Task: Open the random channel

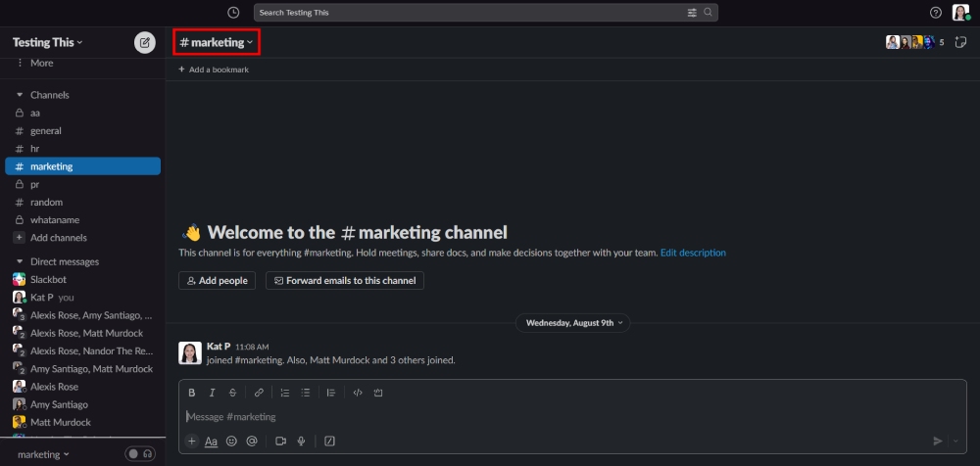Action: pyautogui.click(x=82, y=203)
